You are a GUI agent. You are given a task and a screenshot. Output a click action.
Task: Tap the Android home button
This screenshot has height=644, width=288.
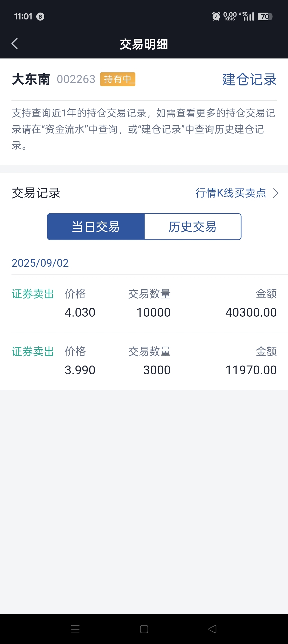pos(144,629)
